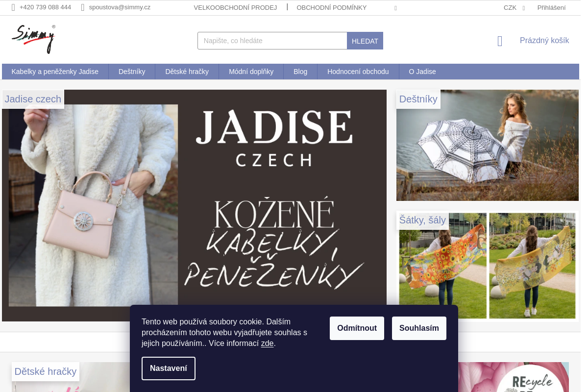
Task: Click the Simmy logo
Action: pyautogui.click(x=33, y=39)
